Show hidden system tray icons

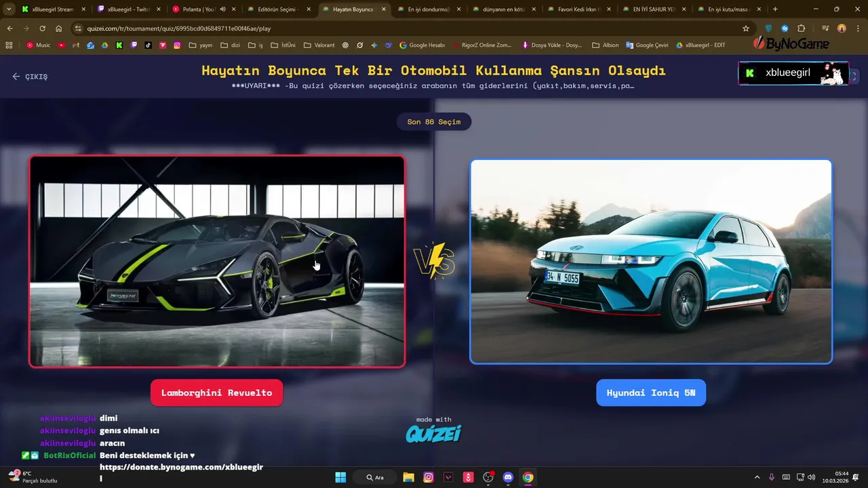[x=757, y=477]
